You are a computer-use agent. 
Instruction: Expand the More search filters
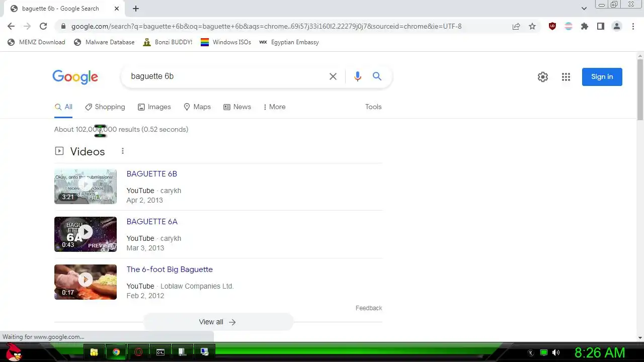[x=274, y=107]
